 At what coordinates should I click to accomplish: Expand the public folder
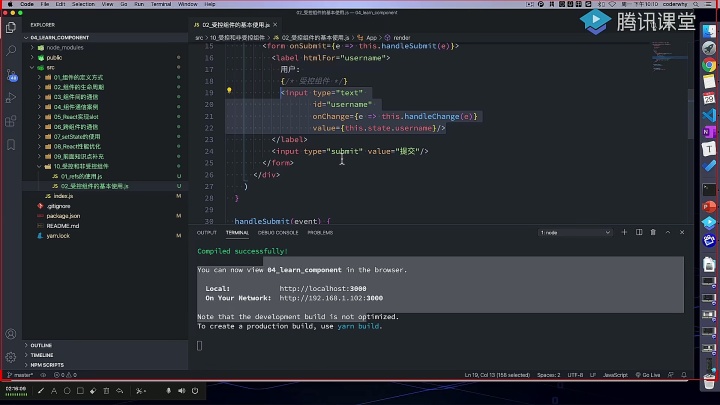[32, 58]
